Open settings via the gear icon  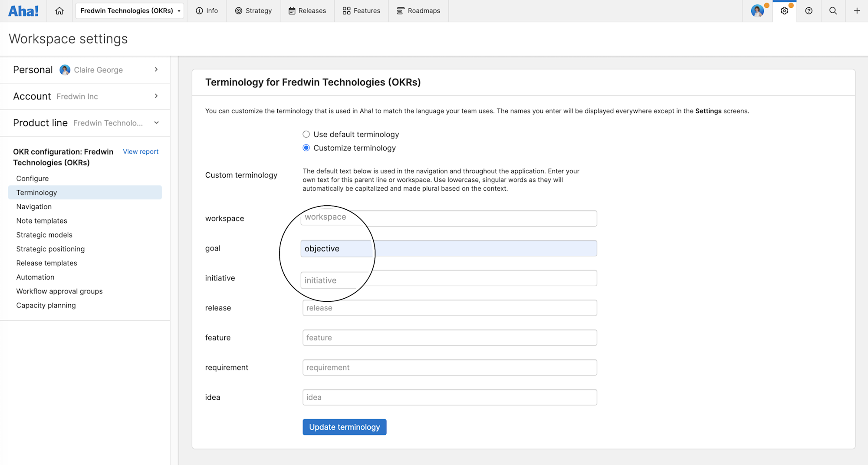(x=784, y=10)
